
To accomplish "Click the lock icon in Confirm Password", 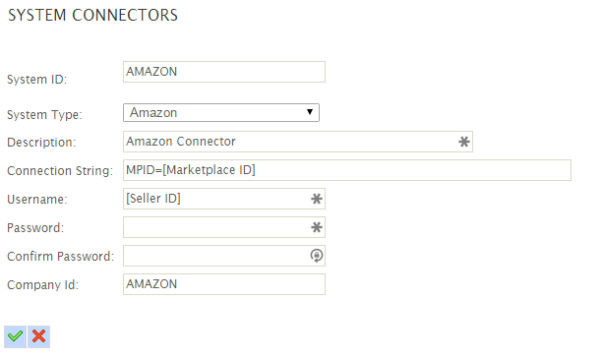I will point(316,256).
